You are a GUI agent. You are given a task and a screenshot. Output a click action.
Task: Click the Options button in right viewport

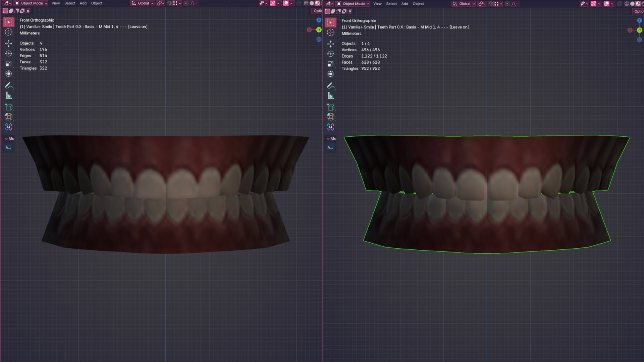coord(638,11)
